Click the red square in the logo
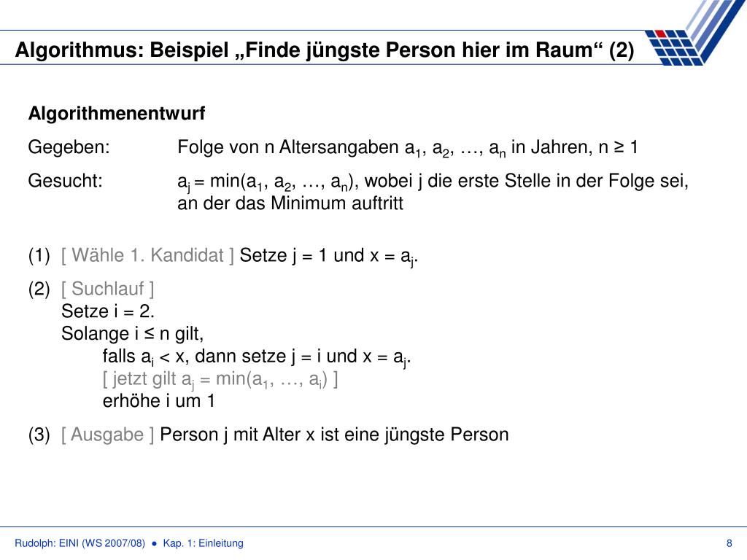 (x=659, y=34)
